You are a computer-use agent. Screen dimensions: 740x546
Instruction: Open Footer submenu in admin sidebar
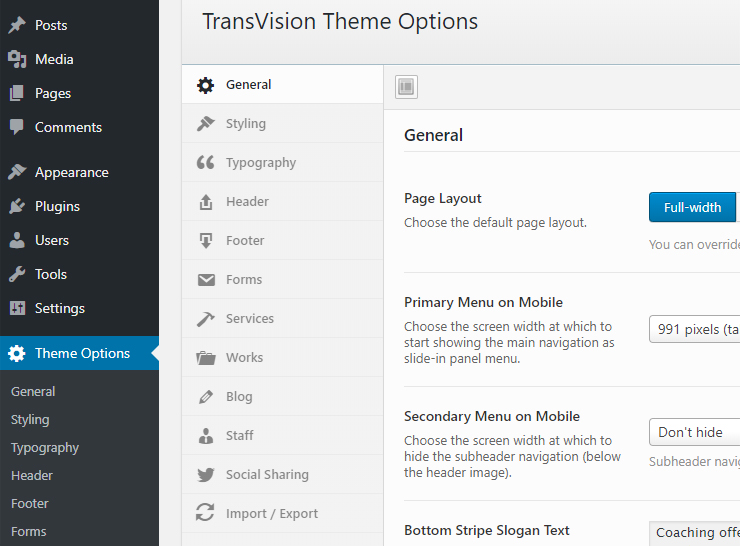pyautogui.click(x=30, y=504)
